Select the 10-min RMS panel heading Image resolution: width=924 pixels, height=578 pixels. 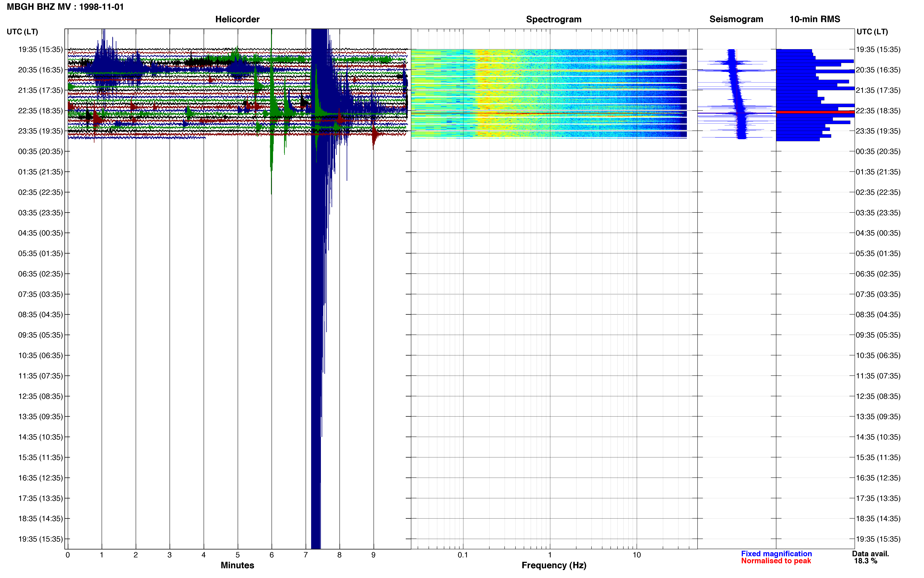815,19
